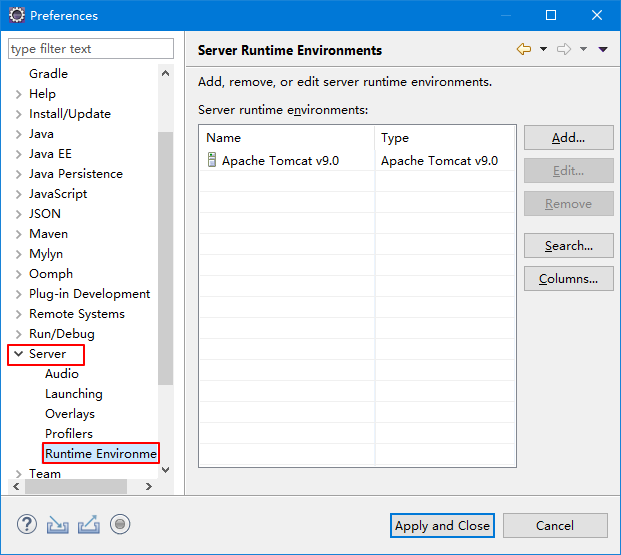The height and width of the screenshot is (555, 621).
Task: Expand the Team tree node
Action: [x=18, y=474]
